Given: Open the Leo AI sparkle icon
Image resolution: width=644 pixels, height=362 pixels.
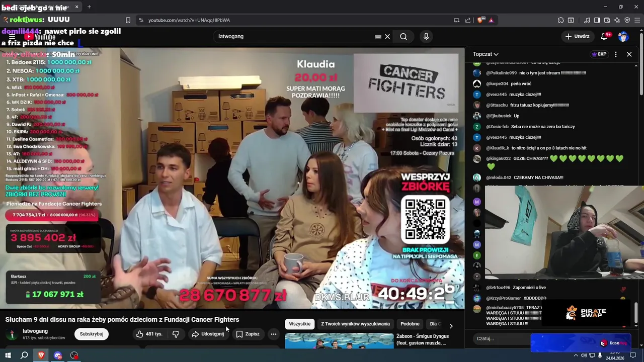Looking at the screenshot, I should [617, 20].
